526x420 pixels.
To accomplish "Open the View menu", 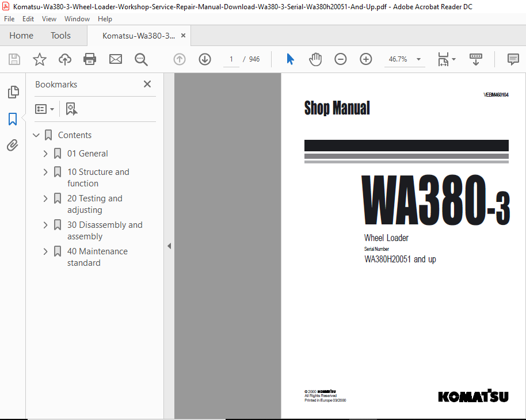I will [x=49, y=19].
